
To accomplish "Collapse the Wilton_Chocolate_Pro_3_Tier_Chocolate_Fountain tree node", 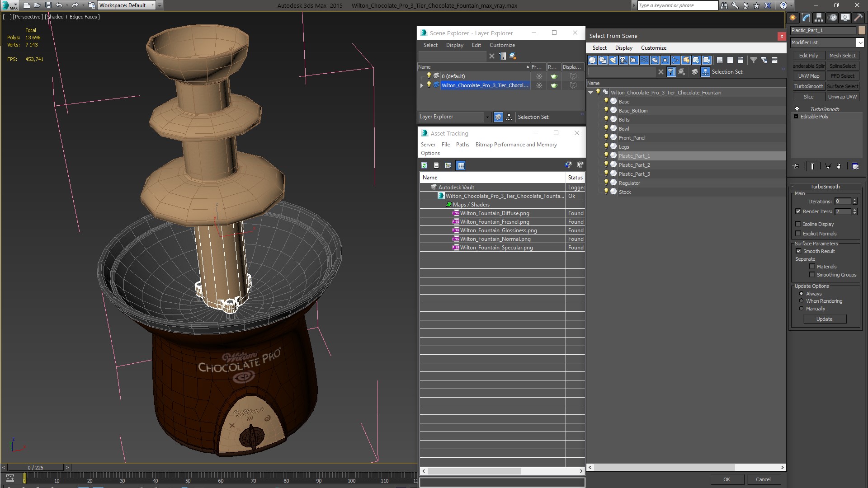I will coord(590,93).
